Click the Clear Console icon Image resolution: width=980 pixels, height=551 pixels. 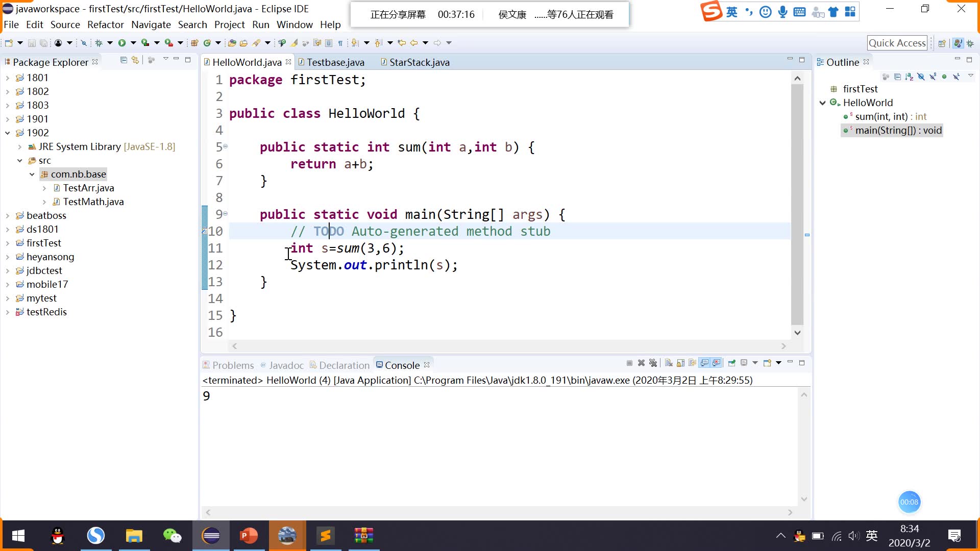click(669, 363)
